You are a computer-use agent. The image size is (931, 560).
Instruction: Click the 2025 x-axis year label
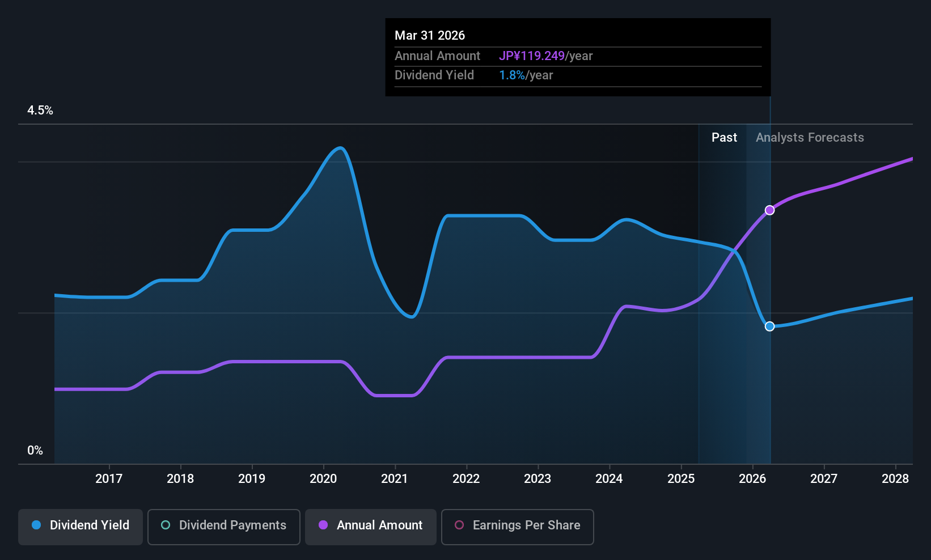(681, 479)
